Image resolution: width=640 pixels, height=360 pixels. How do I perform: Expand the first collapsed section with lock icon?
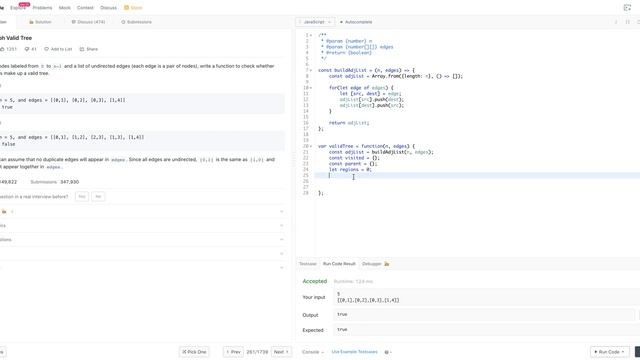click(x=282, y=211)
